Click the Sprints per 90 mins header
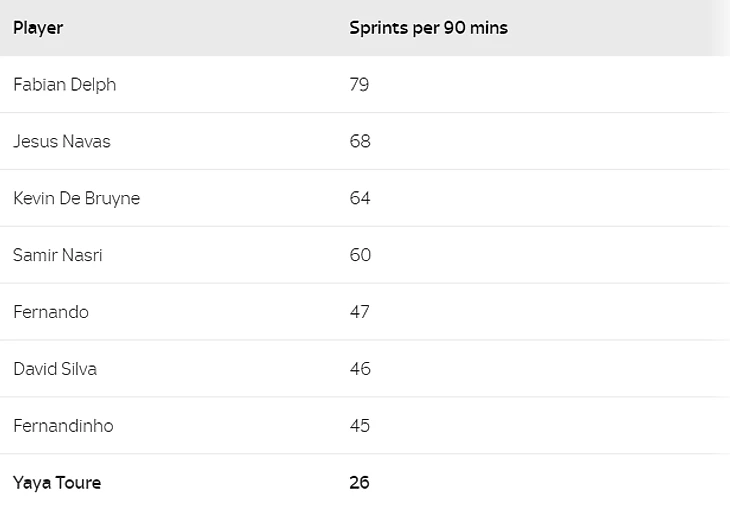Screen dimensions: 730x519 [428, 28]
